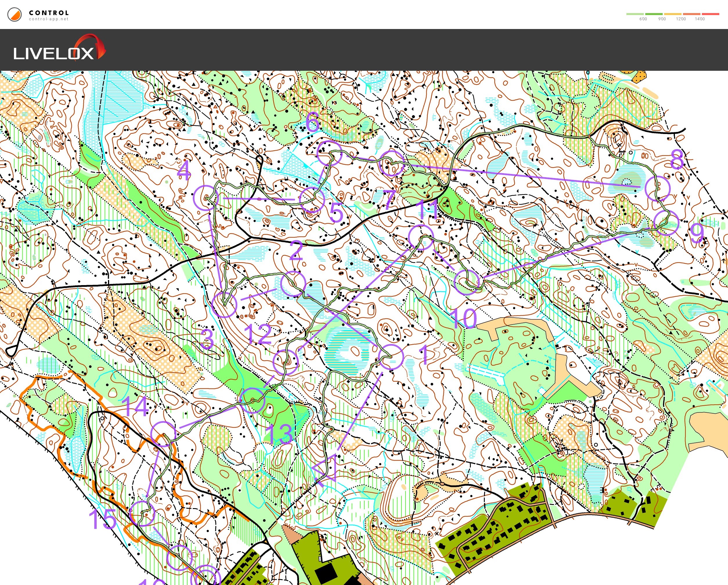This screenshot has height=585, width=728.
Task: Click control circle number 13
Action: click(x=252, y=401)
